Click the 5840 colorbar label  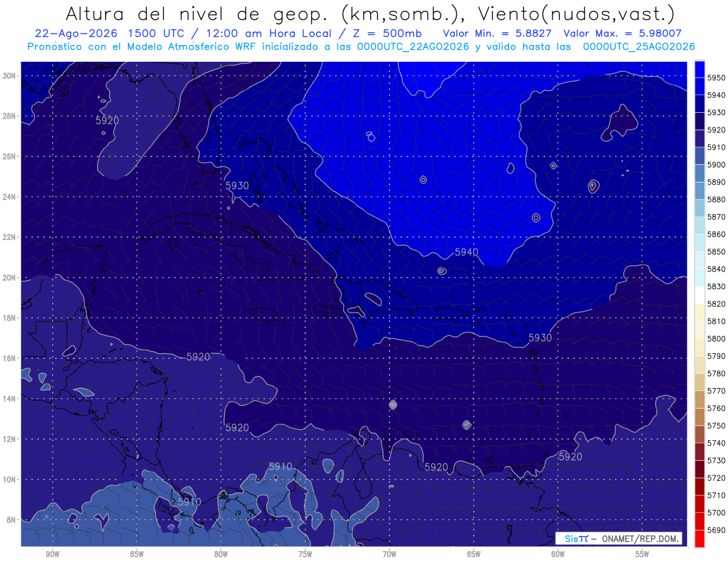pos(716,269)
